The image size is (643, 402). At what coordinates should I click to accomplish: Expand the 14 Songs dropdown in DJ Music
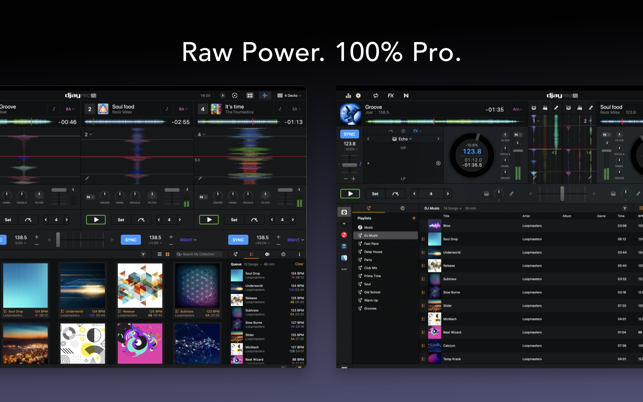point(452,208)
